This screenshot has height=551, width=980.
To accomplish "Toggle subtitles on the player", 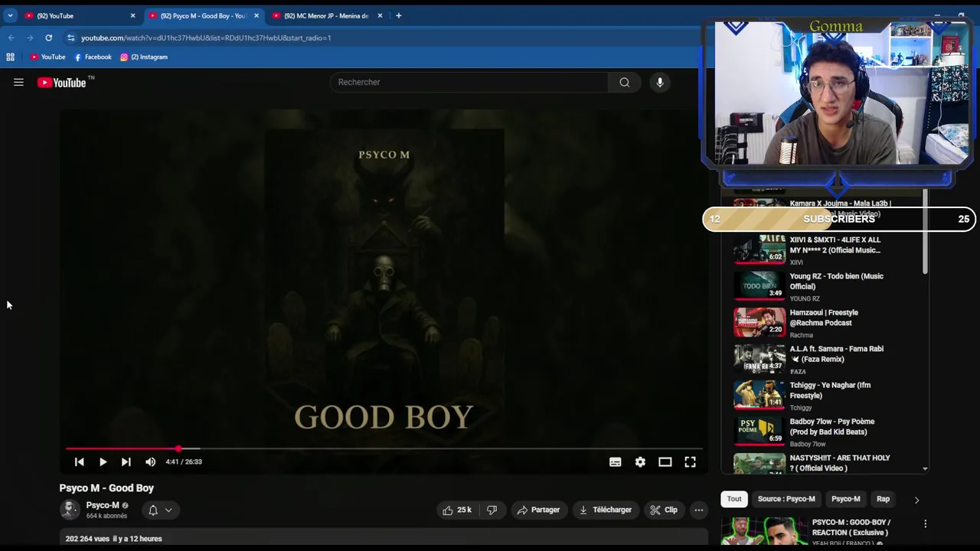I will point(615,462).
